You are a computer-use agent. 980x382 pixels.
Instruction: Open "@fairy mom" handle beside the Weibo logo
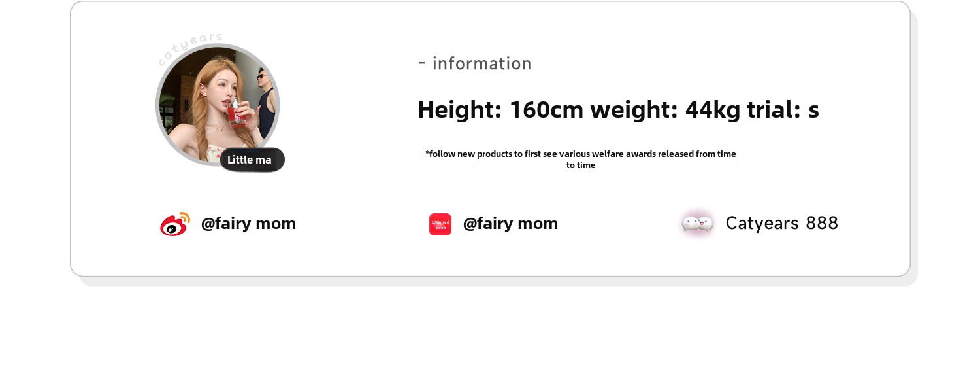coord(248,224)
